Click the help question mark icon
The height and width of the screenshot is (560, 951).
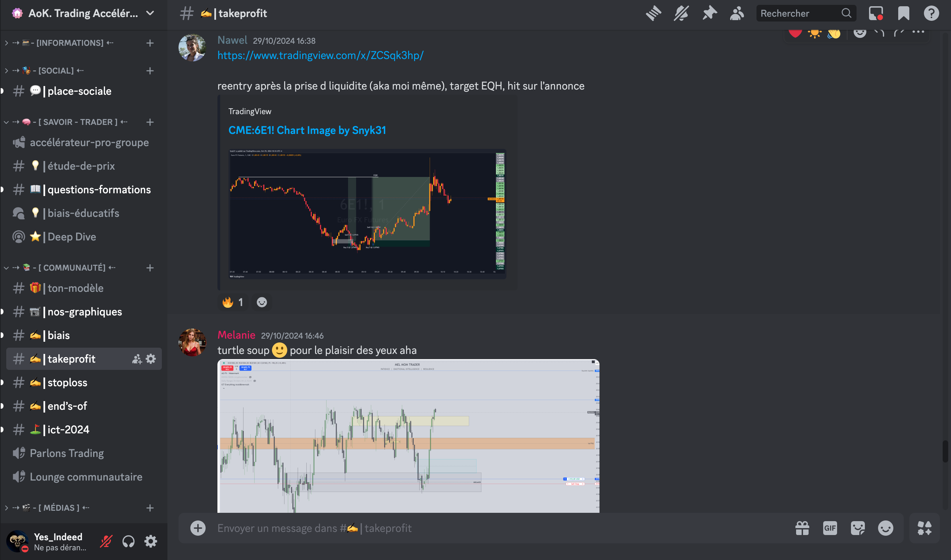pos(931,13)
